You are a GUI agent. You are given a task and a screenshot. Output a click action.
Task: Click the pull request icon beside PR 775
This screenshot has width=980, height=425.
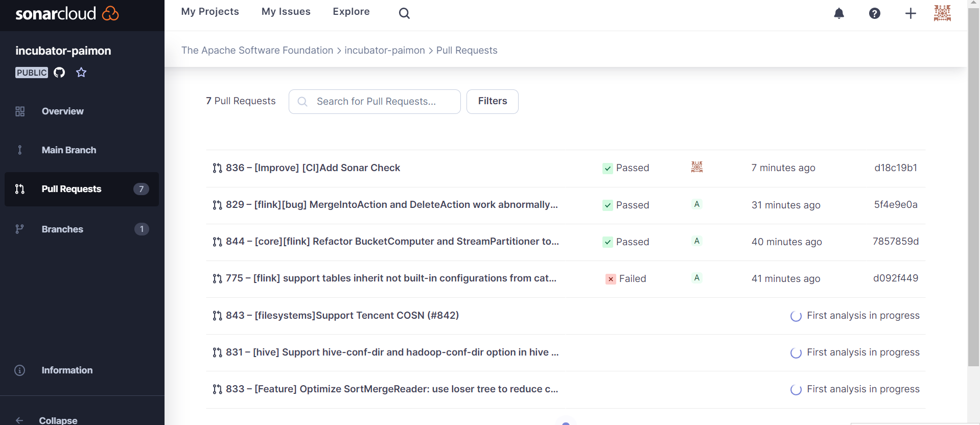217,278
